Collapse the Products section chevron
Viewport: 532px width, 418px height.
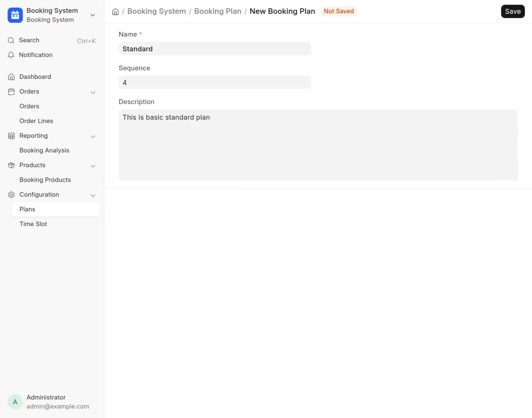(93, 166)
